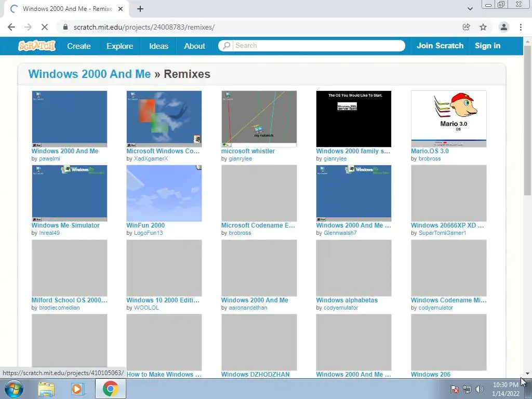The image size is (532, 399).
Task: Open How to Make Windows ... link
Action: click(x=164, y=374)
